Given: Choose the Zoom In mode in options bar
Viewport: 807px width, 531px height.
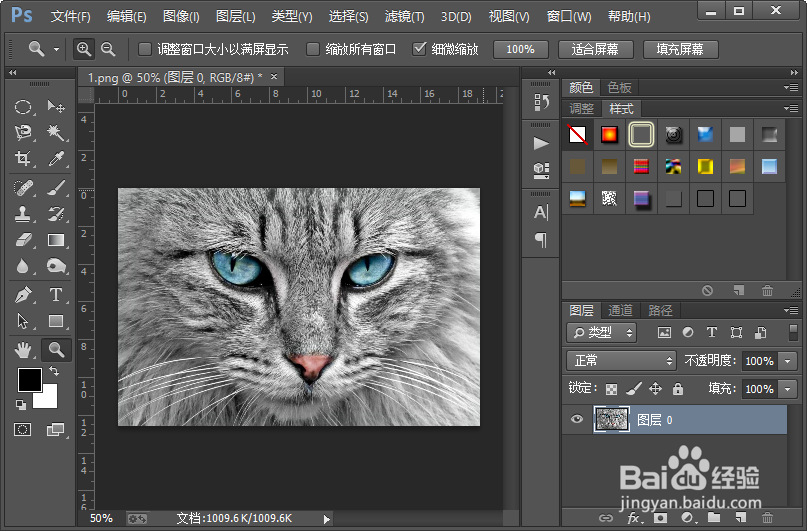Looking at the screenshot, I should click(x=83, y=49).
